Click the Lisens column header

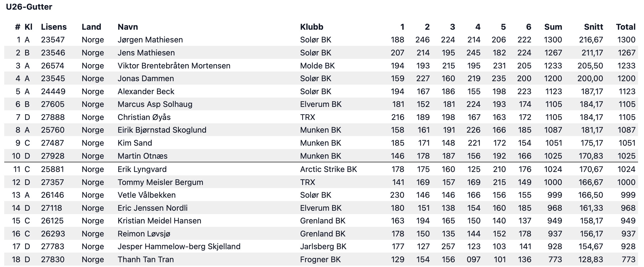coord(54,27)
